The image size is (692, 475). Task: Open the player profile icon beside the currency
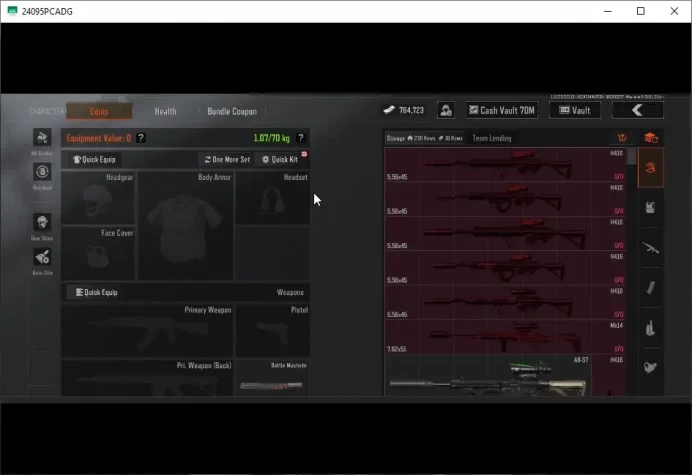(446, 110)
